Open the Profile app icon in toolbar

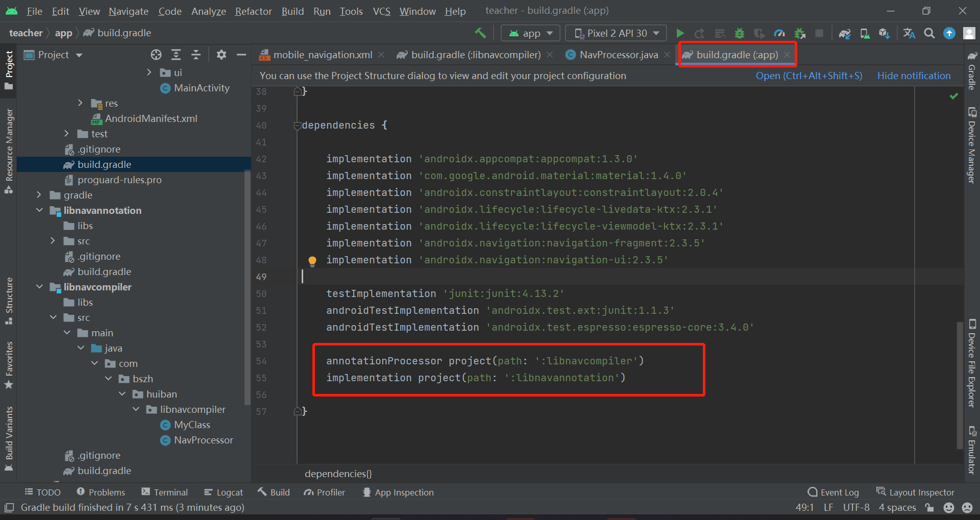[x=779, y=33]
